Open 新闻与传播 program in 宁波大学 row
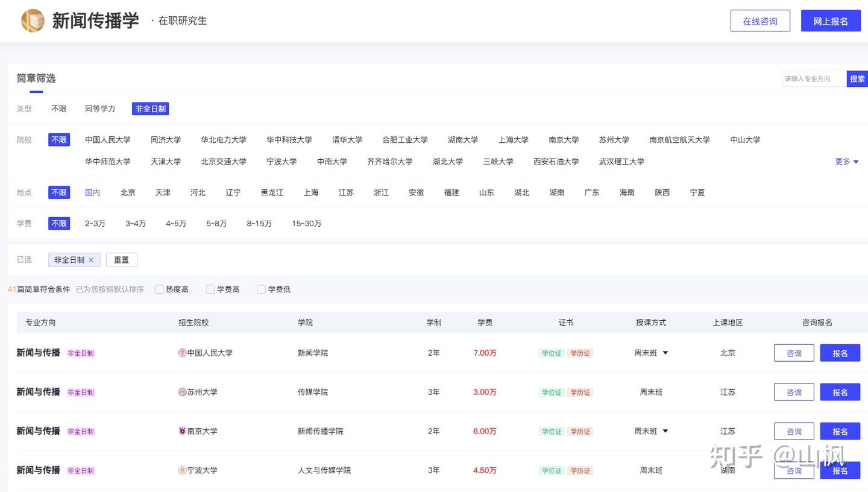868x492 pixels. (x=38, y=470)
